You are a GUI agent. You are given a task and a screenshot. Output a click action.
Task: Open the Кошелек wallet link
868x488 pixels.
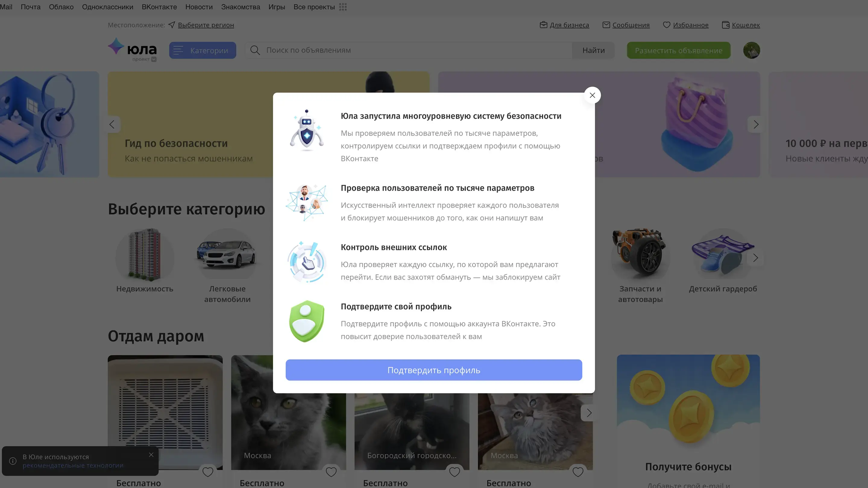pos(745,25)
